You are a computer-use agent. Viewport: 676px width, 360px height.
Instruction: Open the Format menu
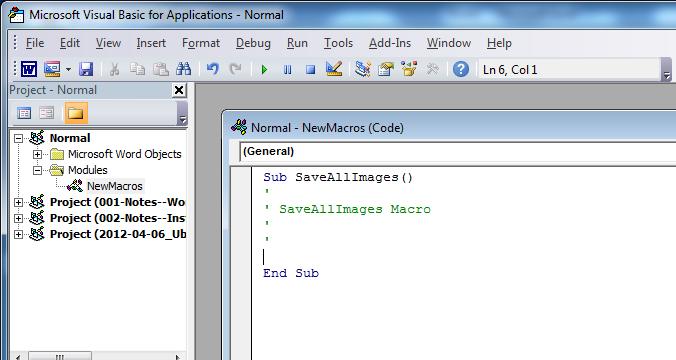(201, 43)
